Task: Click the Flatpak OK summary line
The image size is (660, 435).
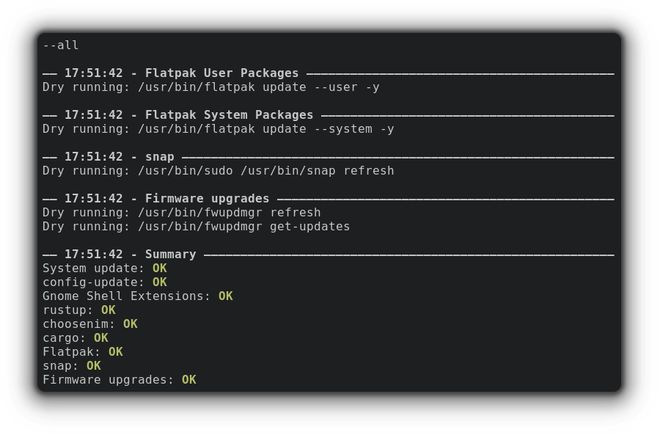Action: pyautogui.click(x=82, y=352)
